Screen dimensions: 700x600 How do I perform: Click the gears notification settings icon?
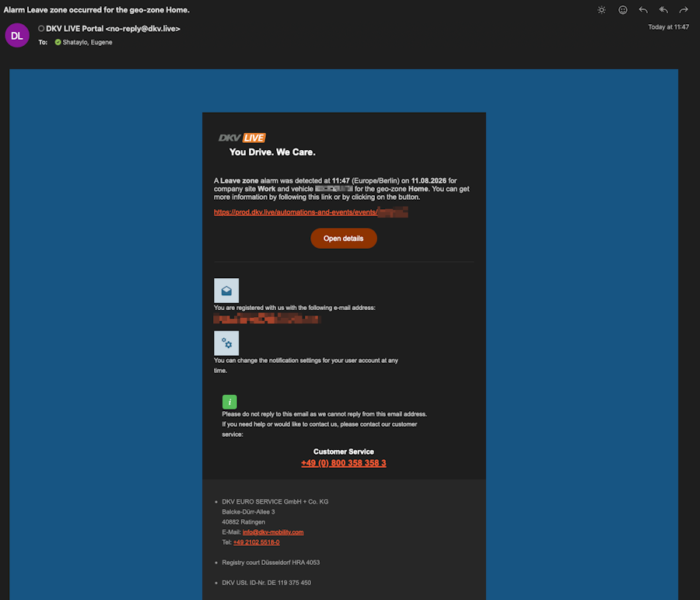226,343
